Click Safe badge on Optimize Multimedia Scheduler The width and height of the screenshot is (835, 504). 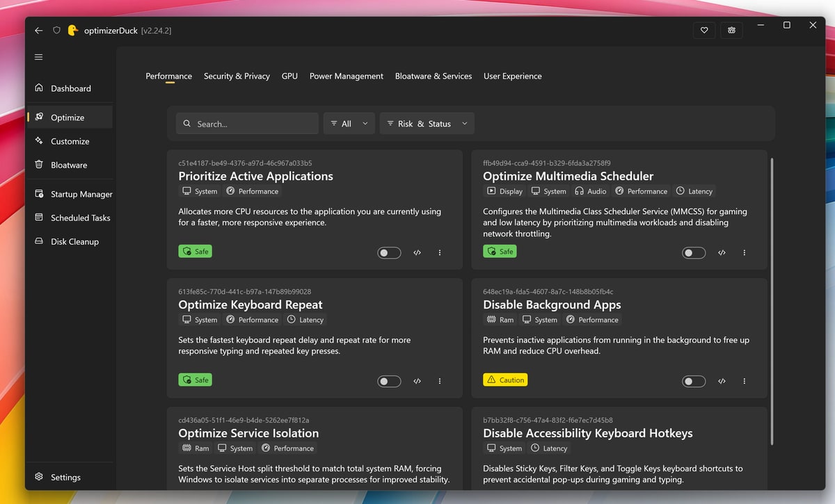(500, 252)
